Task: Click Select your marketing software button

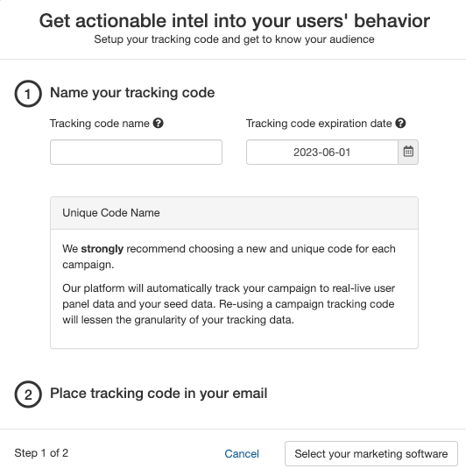Action: click(x=371, y=454)
